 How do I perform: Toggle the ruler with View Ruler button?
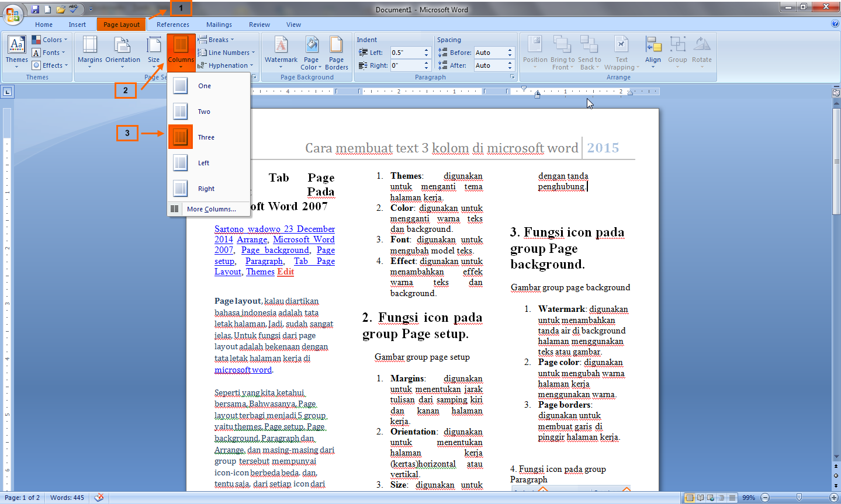coord(836,92)
